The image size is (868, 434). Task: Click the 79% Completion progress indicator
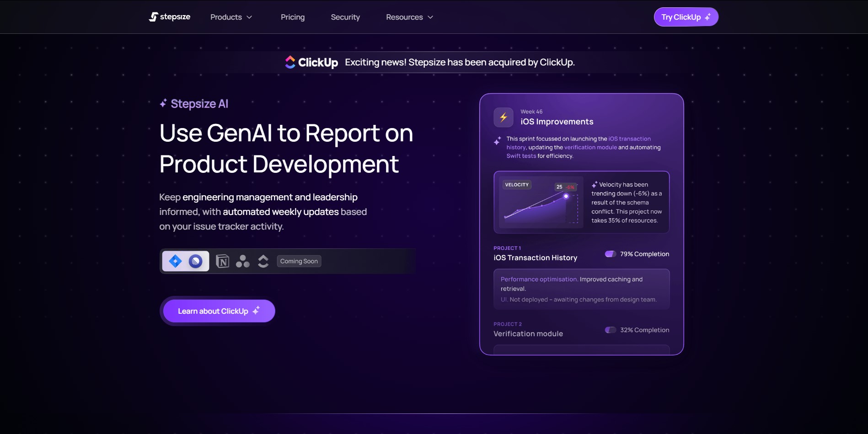point(637,254)
